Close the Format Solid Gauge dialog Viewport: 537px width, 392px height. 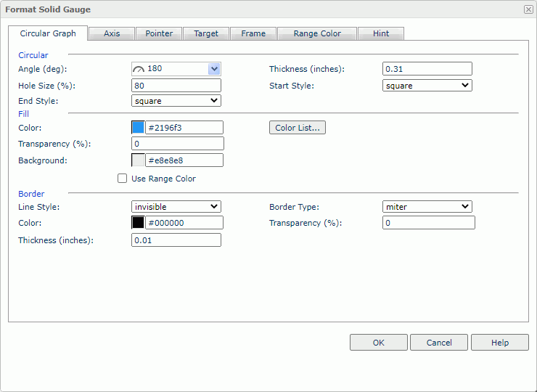(528, 9)
